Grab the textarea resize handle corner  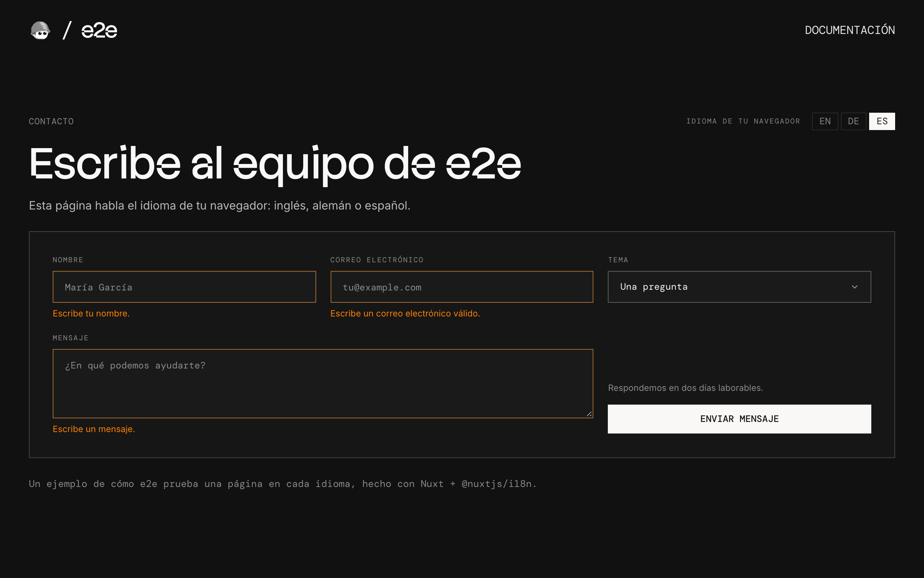click(x=589, y=414)
